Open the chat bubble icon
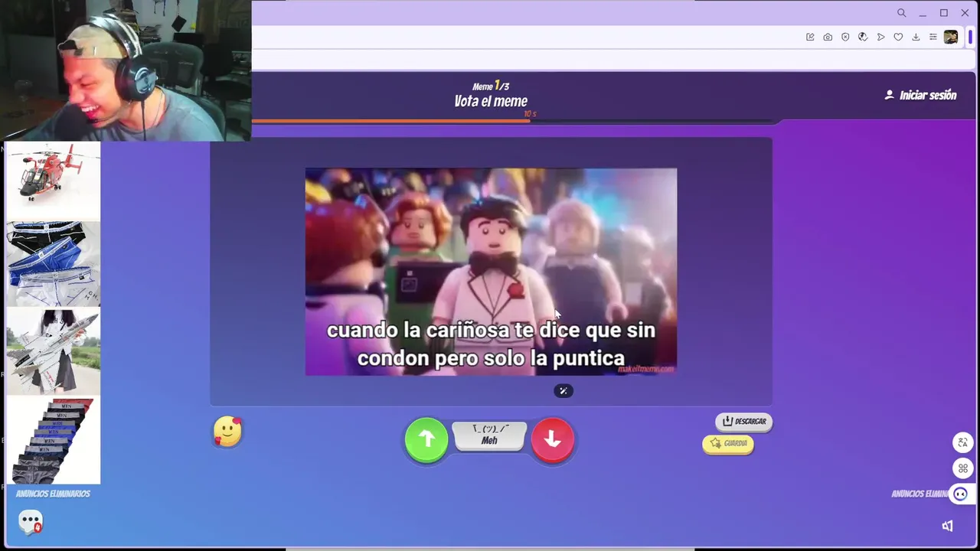The height and width of the screenshot is (551, 980). (31, 522)
